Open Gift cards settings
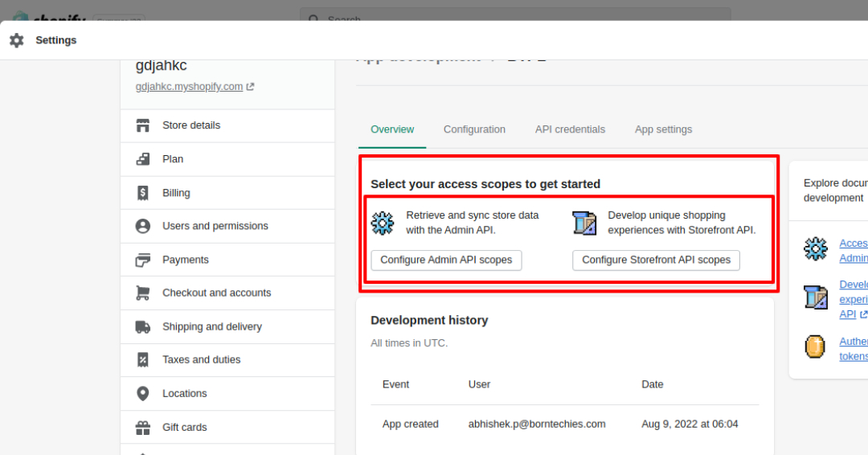 point(227,428)
